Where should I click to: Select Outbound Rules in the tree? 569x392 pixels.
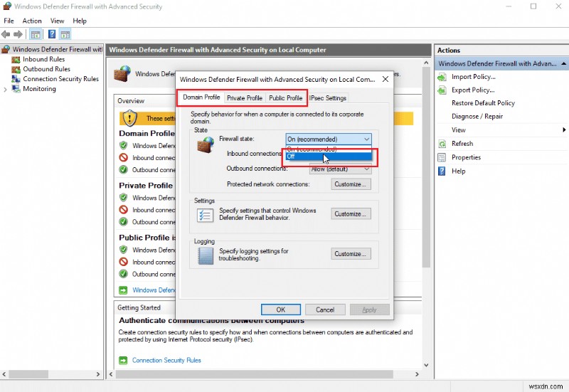[x=46, y=69]
